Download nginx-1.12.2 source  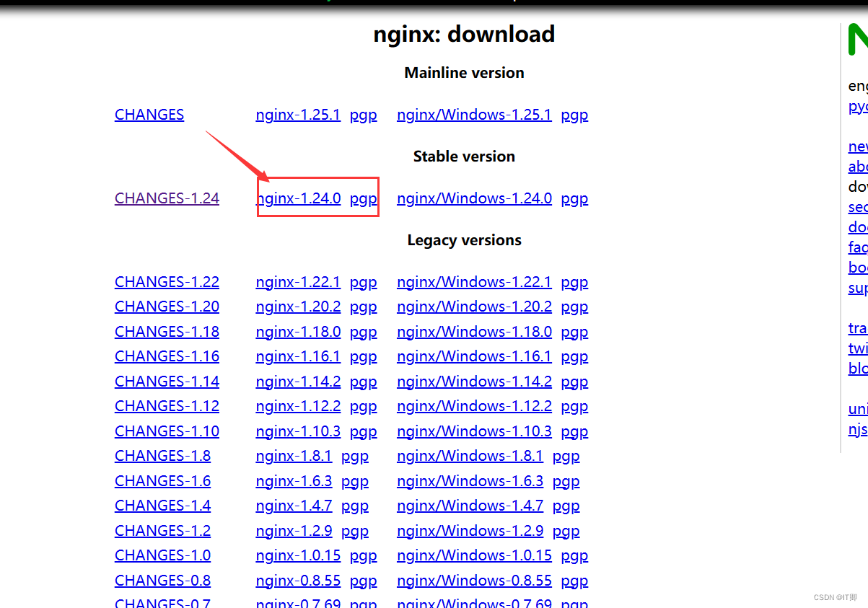pos(298,406)
